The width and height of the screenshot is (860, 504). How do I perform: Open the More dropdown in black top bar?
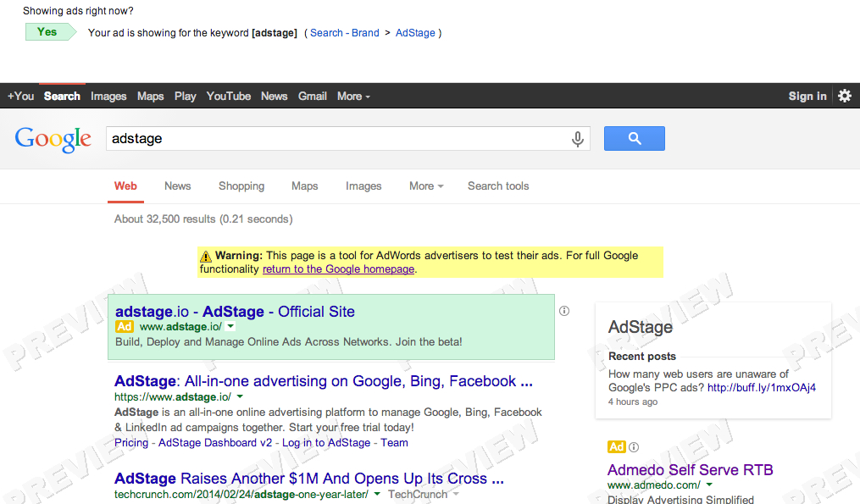354,97
